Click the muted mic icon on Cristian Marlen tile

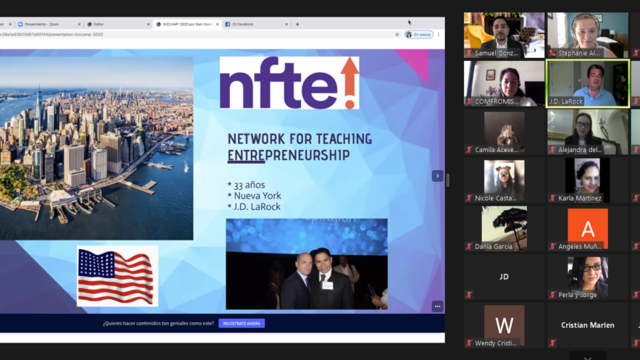pos(553,343)
